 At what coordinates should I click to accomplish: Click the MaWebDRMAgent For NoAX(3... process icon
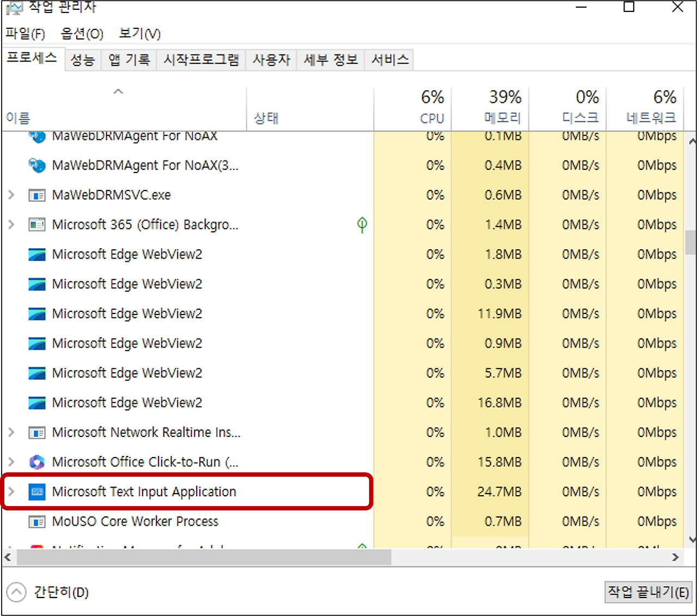pos(36,165)
